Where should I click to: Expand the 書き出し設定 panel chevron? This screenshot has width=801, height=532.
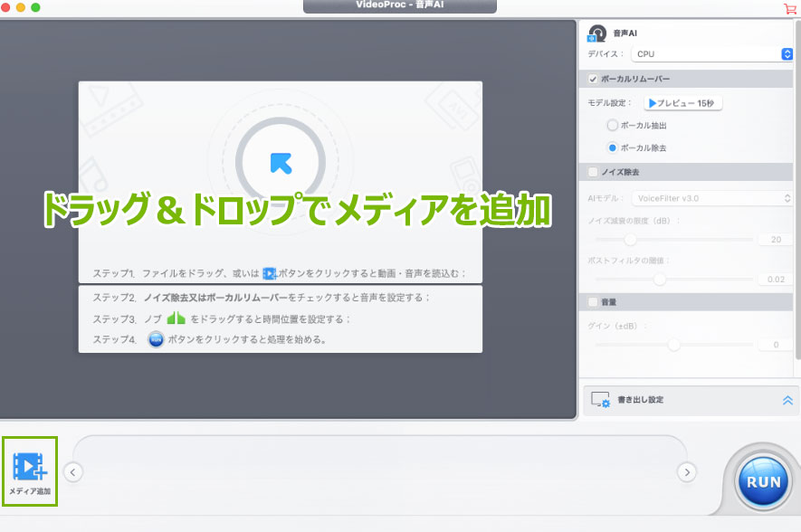pyautogui.click(x=787, y=400)
